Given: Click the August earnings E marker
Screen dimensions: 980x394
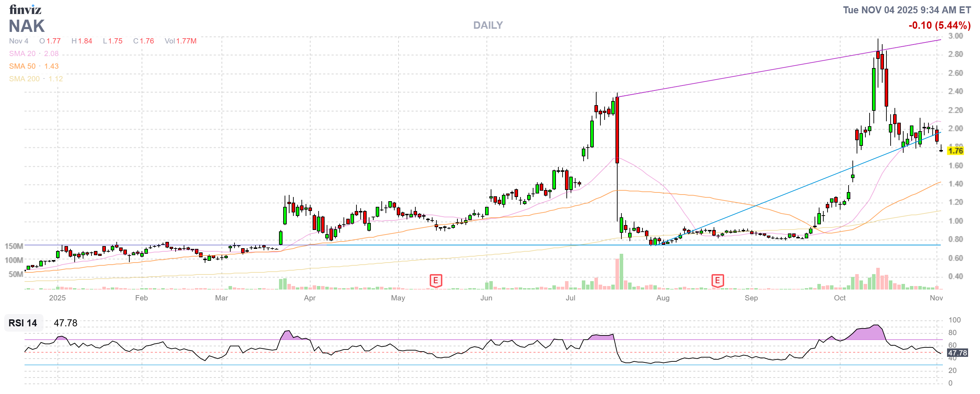Looking at the screenshot, I should (717, 281).
